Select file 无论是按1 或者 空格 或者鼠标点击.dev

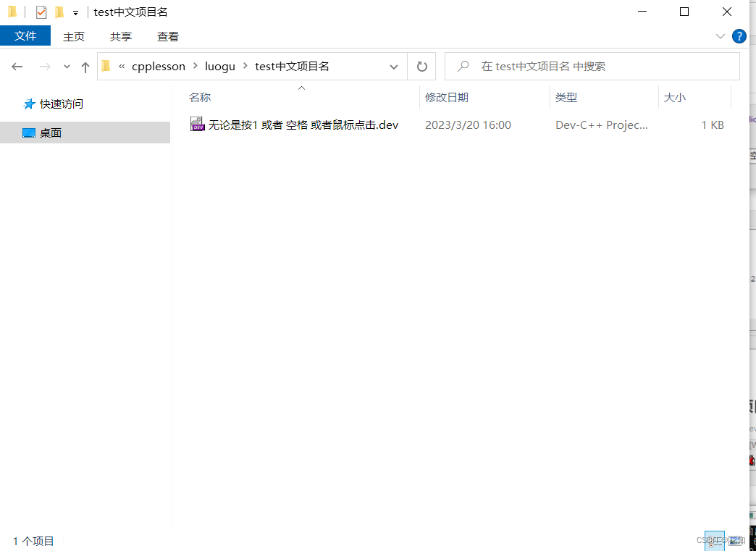[x=303, y=125]
